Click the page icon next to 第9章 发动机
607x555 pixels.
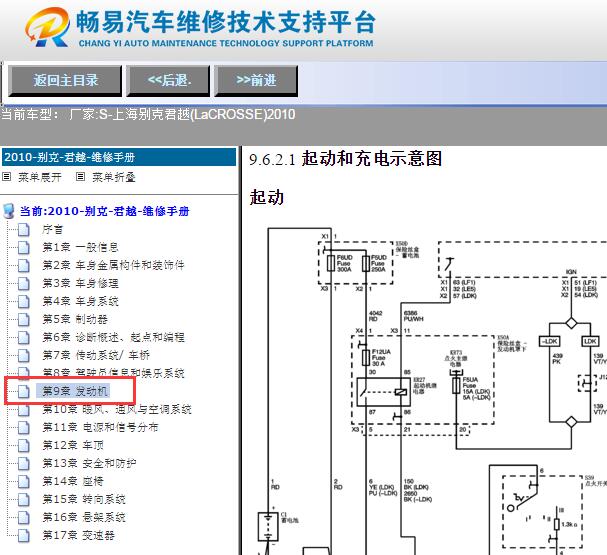[24, 391]
